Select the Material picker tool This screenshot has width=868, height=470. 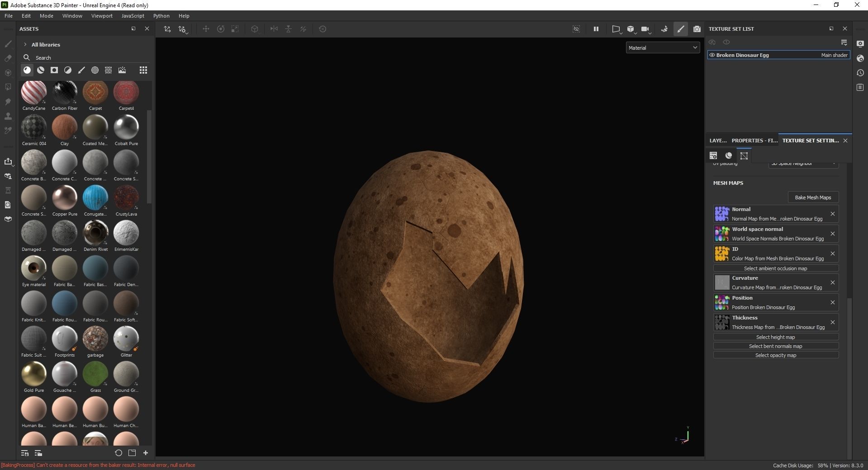tap(8, 131)
